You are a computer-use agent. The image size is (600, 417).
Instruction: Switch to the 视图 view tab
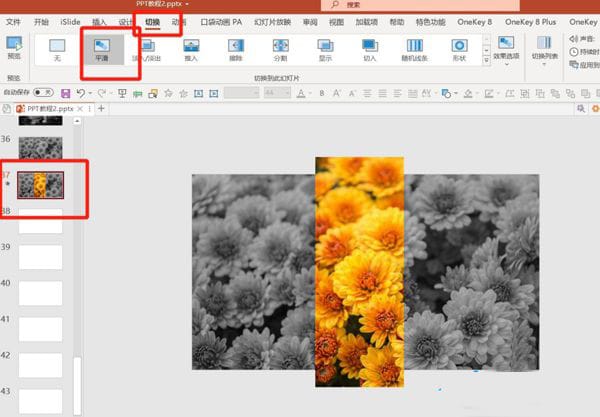pyautogui.click(x=336, y=22)
